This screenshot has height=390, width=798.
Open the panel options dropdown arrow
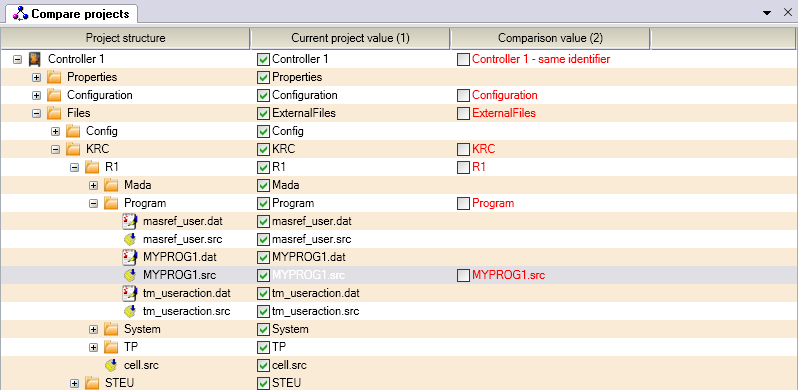[x=767, y=14]
